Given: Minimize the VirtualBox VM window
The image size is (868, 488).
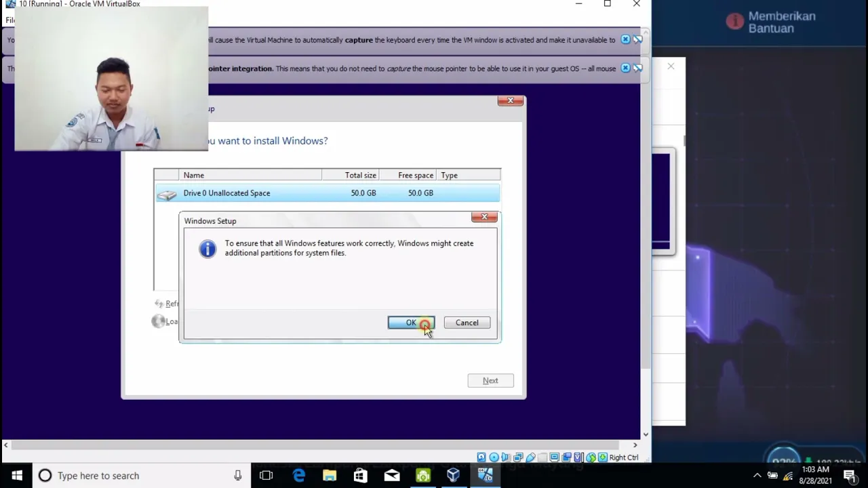Looking at the screenshot, I should pyautogui.click(x=578, y=4).
